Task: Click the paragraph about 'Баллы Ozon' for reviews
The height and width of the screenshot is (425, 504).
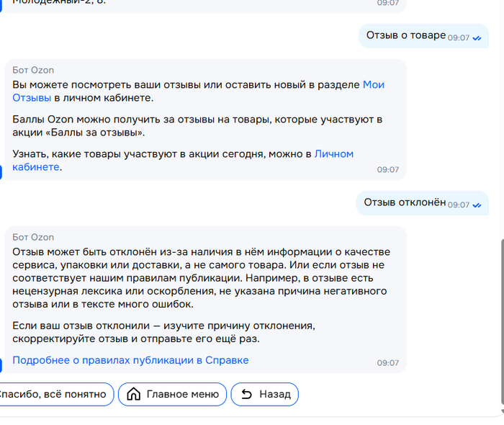Action: point(197,125)
